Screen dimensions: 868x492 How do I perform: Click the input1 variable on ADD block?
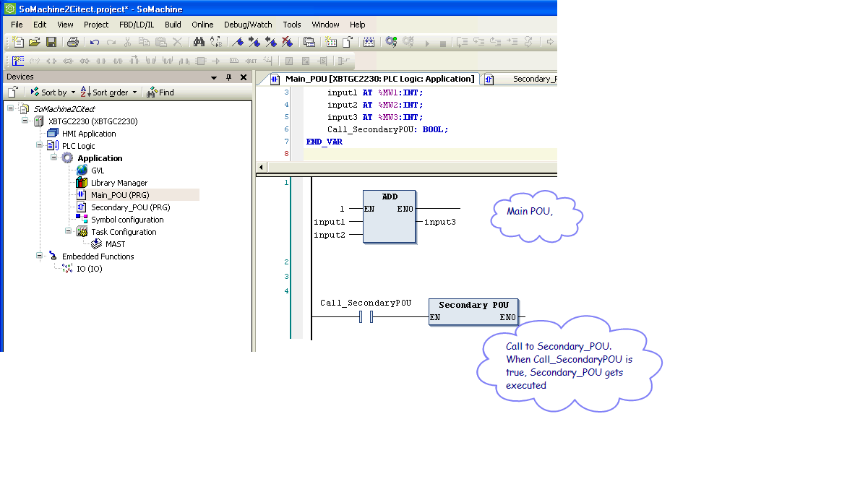330,222
